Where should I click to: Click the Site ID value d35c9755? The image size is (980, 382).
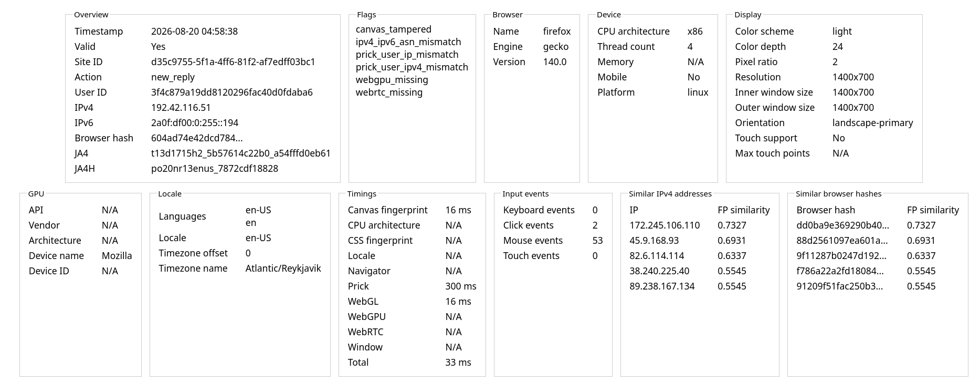coord(233,62)
